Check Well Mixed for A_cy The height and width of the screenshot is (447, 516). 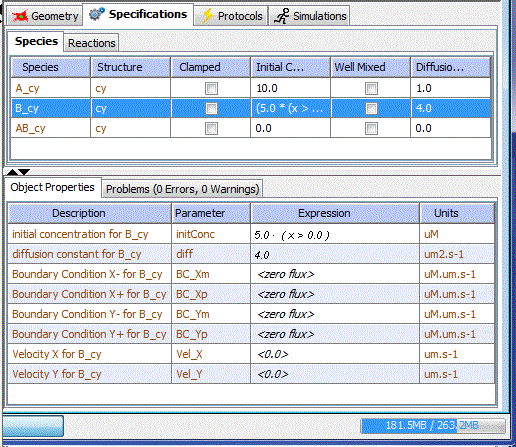click(371, 88)
